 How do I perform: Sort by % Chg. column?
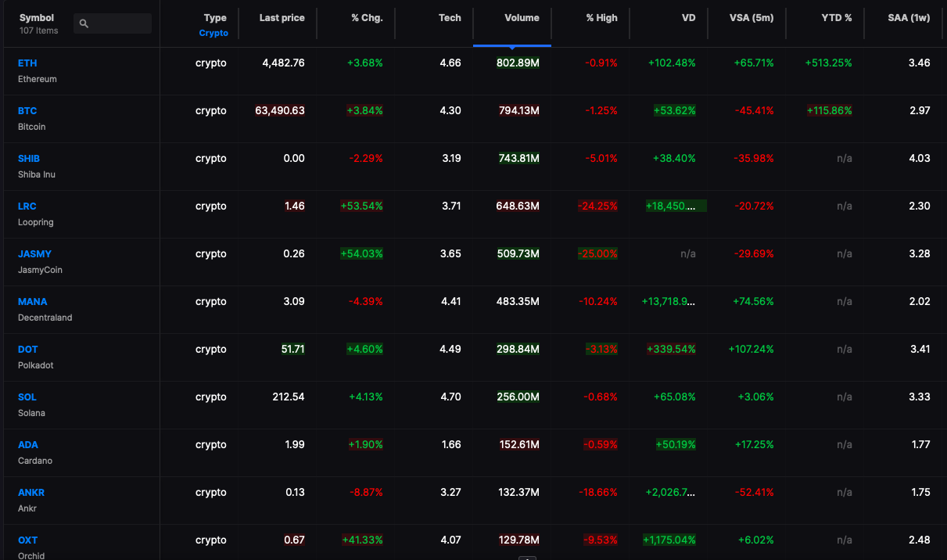tap(367, 18)
